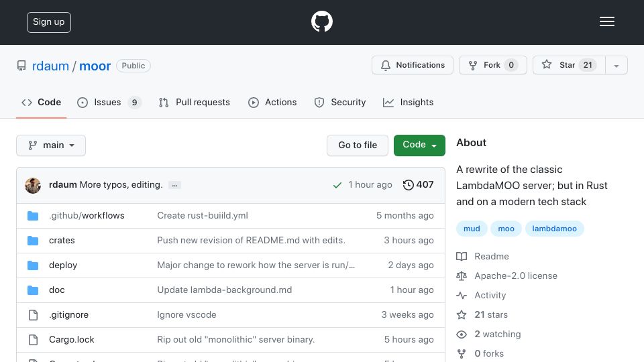Screen dimensions: 644x362
Task: Fork the repository with Fork button
Action: pos(493,65)
